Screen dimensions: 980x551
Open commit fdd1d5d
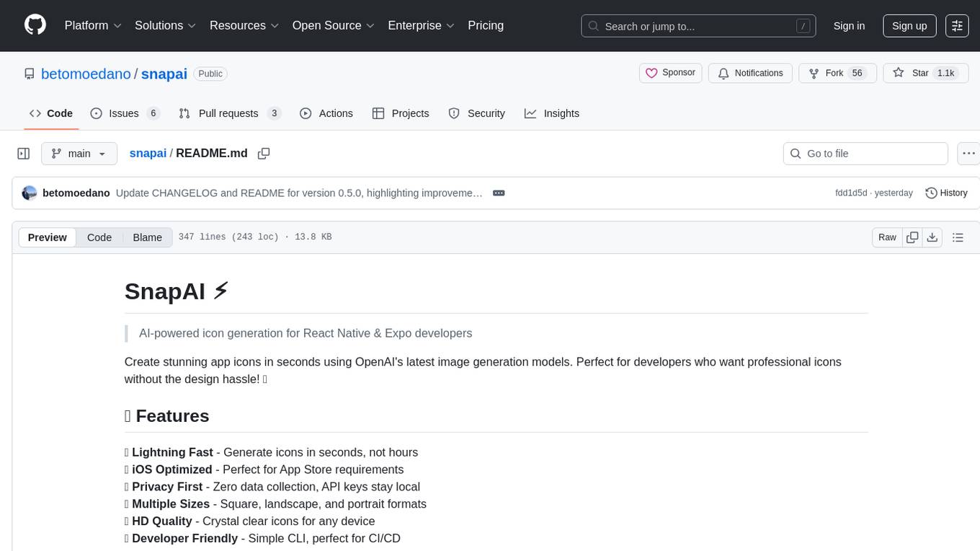(x=850, y=193)
